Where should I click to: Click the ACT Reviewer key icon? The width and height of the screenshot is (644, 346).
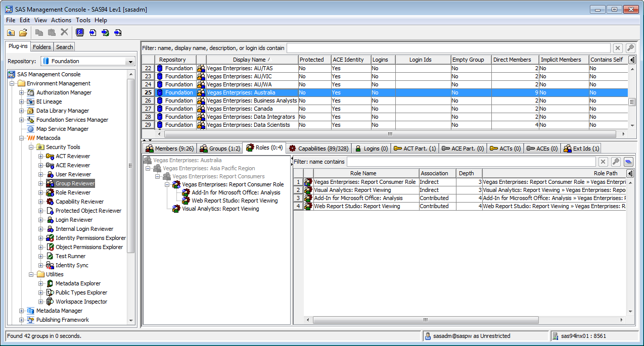(x=50, y=156)
